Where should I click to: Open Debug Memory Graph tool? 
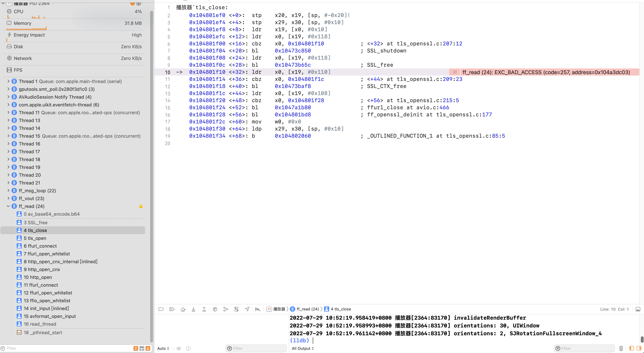pyautogui.click(x=226, y=309)
